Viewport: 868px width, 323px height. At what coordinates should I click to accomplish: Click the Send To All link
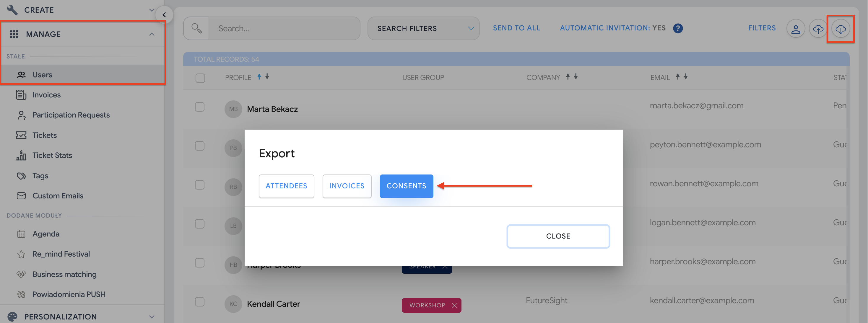click(x=516, y=28)
